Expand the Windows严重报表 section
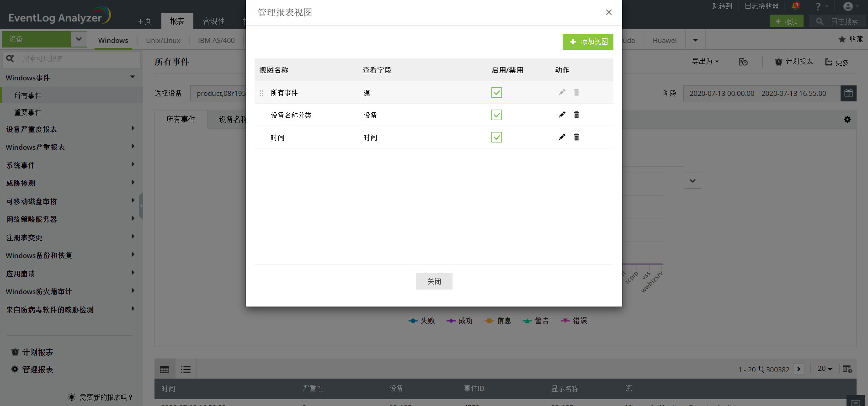This screenshot has width=868, height=406. click(x=133, y=147)
